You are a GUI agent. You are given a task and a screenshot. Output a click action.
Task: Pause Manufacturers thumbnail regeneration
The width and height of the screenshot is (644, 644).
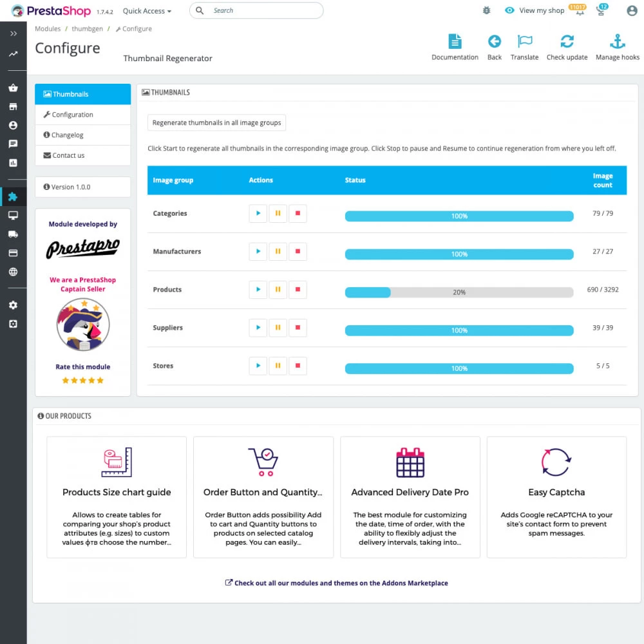(278, 251)
